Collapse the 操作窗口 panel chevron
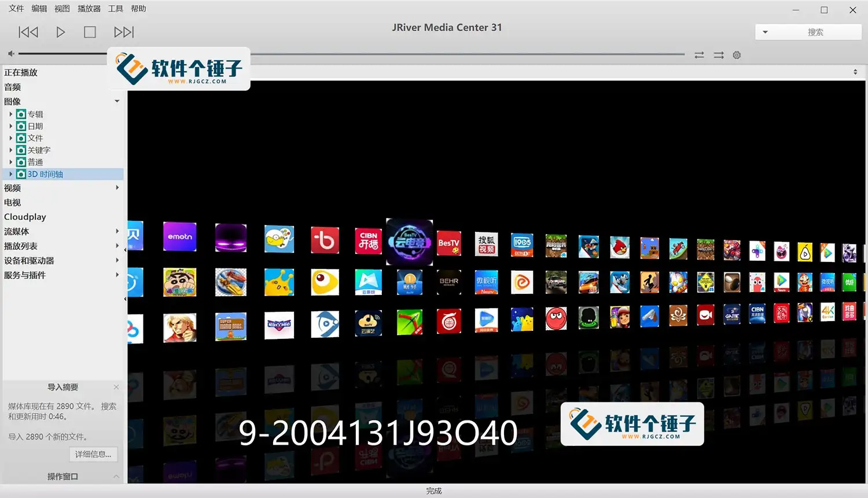Viewport: 868px width, 498px height. point(116,477)
